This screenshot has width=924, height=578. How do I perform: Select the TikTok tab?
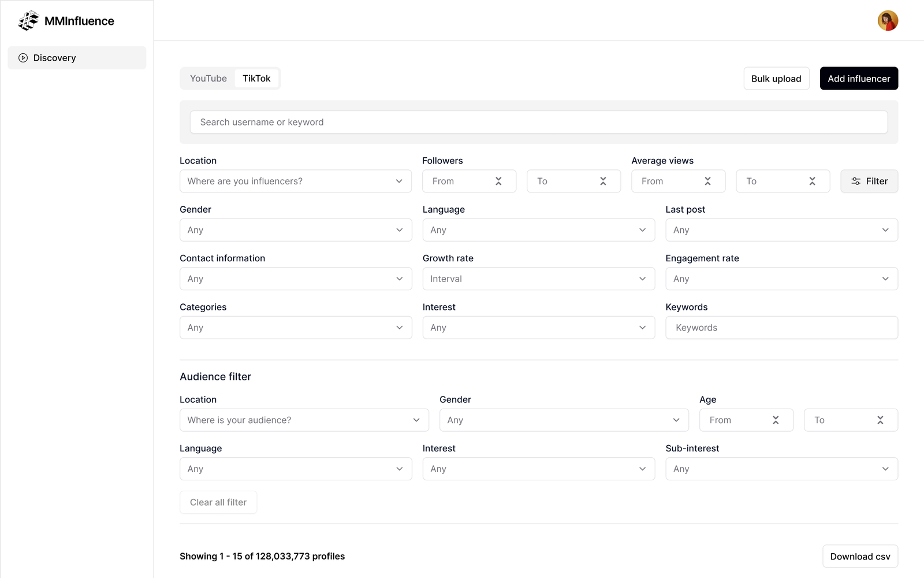256,79
